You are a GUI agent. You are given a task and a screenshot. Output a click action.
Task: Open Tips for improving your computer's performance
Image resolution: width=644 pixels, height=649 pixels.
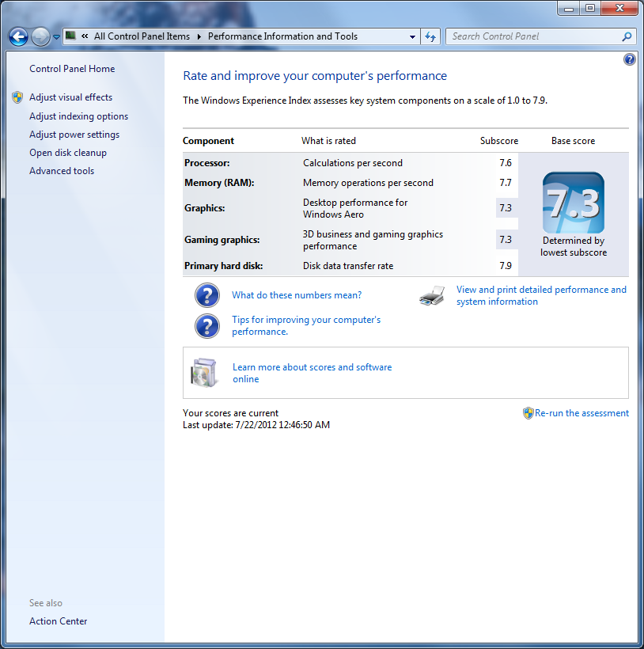tap(306, 326)
